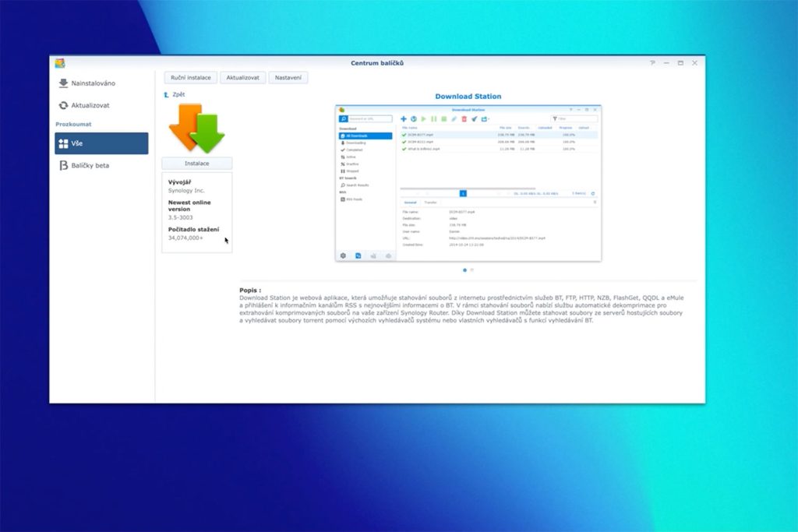Click the version number 3.5-3003
798x532 pixels.
tap(181, 217)
